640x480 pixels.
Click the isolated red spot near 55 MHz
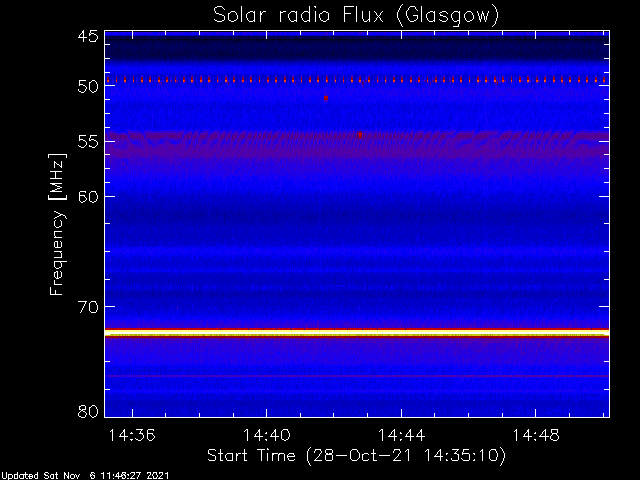[360, 135]
